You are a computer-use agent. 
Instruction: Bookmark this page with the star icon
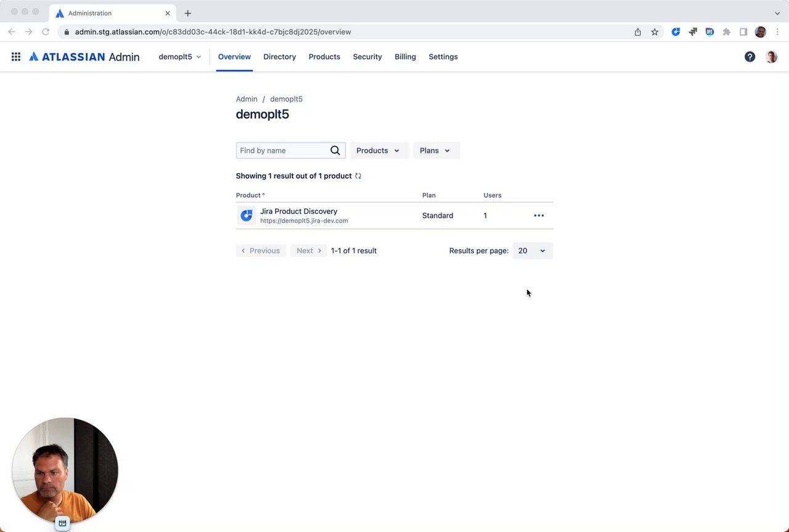click(655, 31)
